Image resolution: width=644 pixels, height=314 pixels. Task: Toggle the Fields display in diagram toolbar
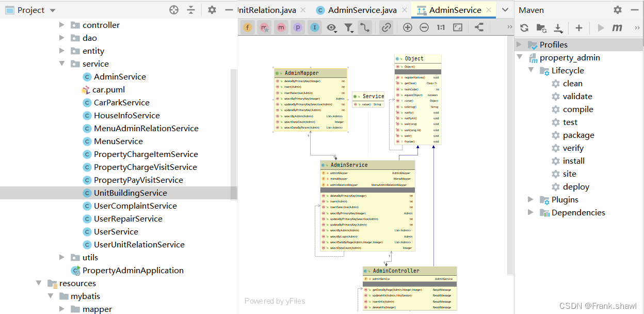[248, 28]
